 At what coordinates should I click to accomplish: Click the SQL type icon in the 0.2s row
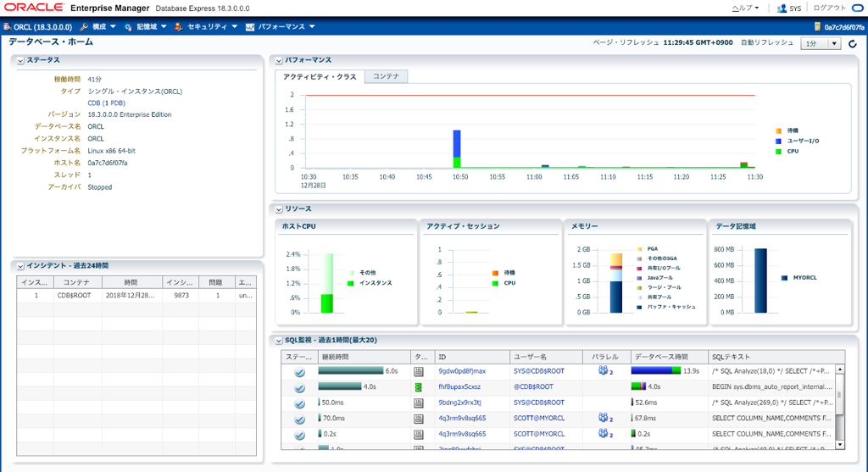click(419, 435)
